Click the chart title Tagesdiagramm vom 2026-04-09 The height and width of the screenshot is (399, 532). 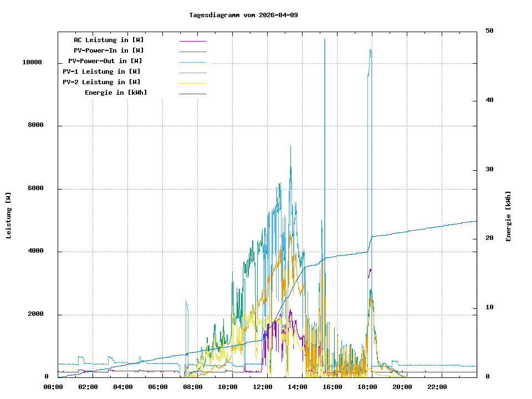point(243,15)
